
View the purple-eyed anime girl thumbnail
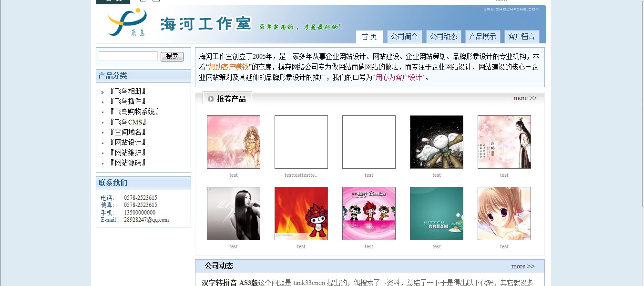[504, 214]
